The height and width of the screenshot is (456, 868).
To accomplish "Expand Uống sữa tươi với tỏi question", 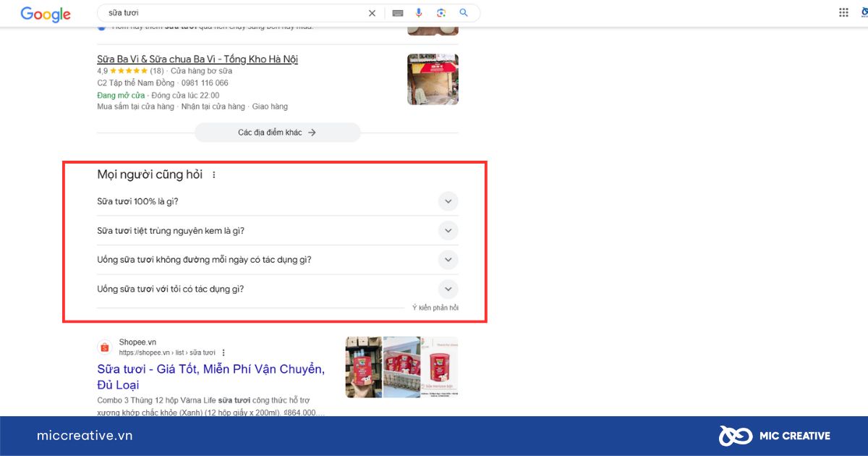I will (x=278, y=289).
